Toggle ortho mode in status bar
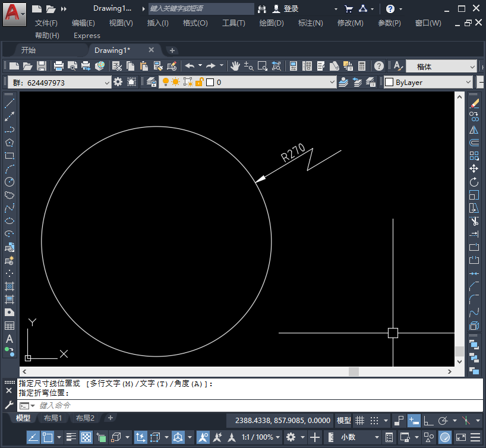Viewport: 486px width, 448px height. point(428,421)
